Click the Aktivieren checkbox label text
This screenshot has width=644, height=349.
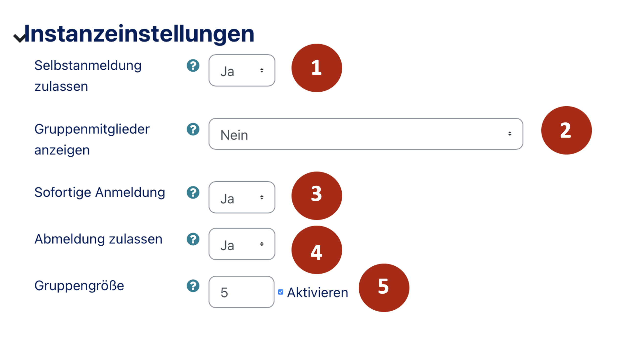(x=318, y=293)
